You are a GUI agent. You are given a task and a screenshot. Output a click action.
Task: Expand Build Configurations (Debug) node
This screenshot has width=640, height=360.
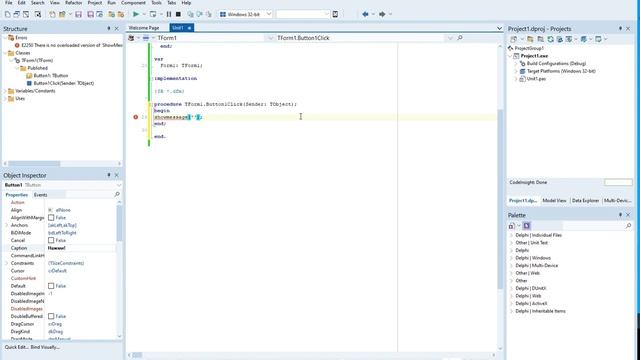(516, 64)
